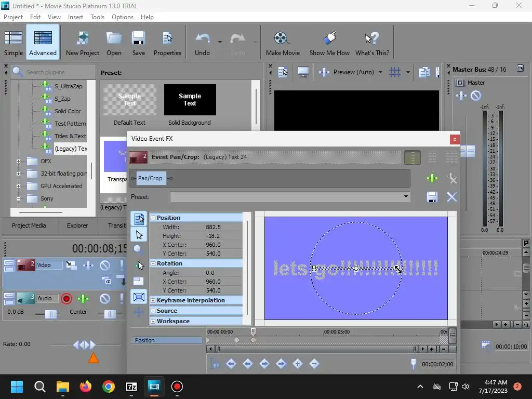Mute the Video track
Image resolution: width=532 pixels, height=399 pixels.
pyautogui.click(x=105, y=265)
